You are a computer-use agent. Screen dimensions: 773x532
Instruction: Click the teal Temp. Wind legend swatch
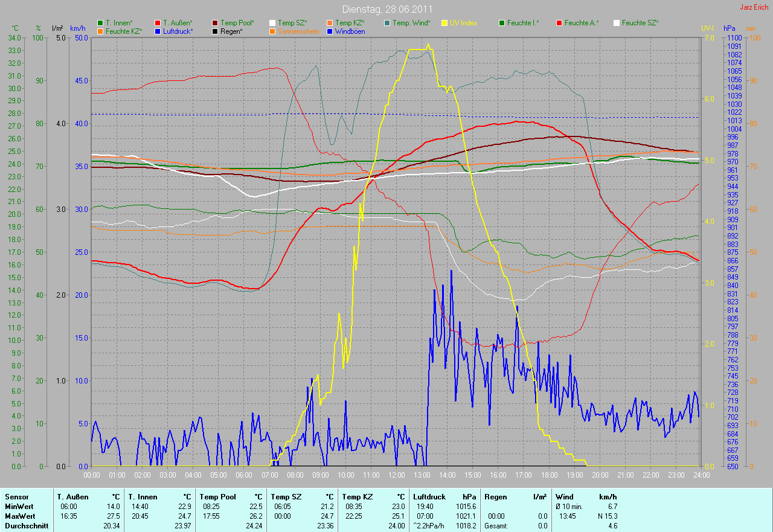pos(386,23)
